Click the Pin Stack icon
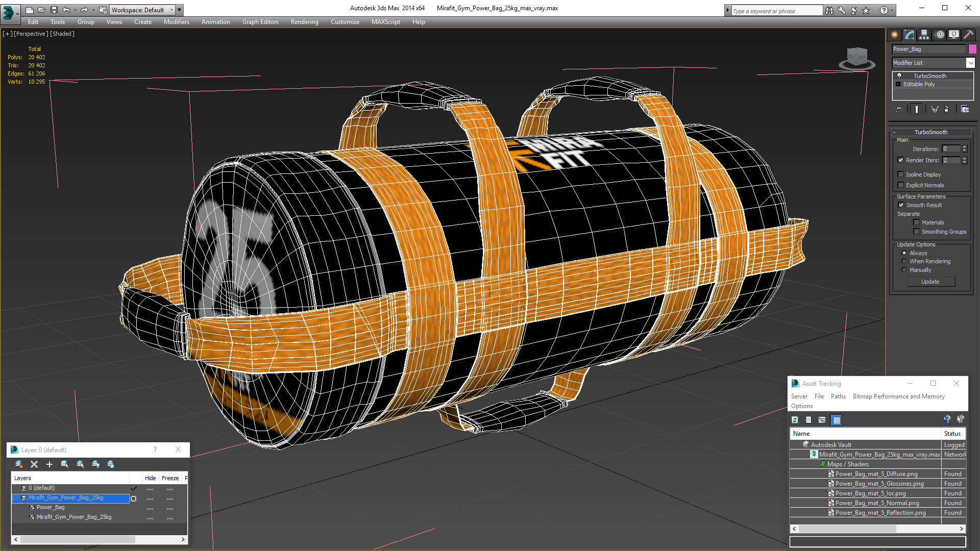 click(x=899, y=109)
